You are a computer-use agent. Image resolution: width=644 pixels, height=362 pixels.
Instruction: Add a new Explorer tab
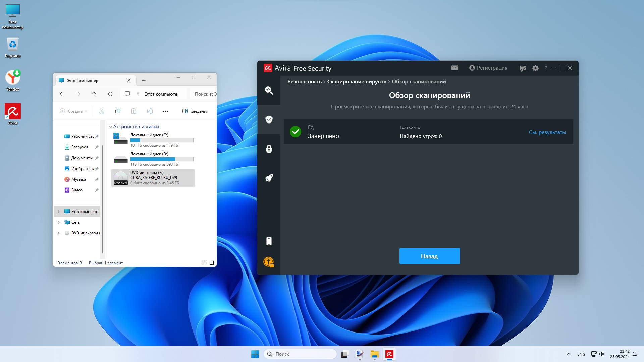coord(144,81)
